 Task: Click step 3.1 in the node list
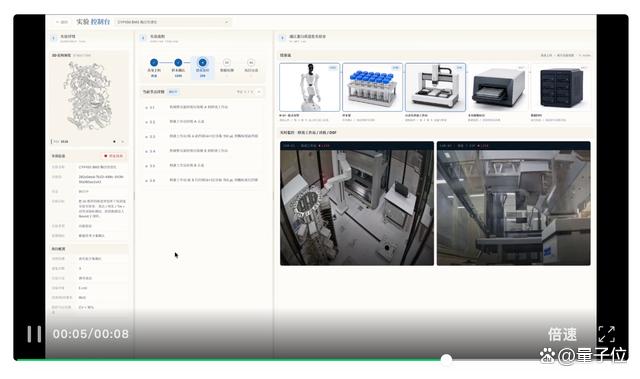pos(202,107)
